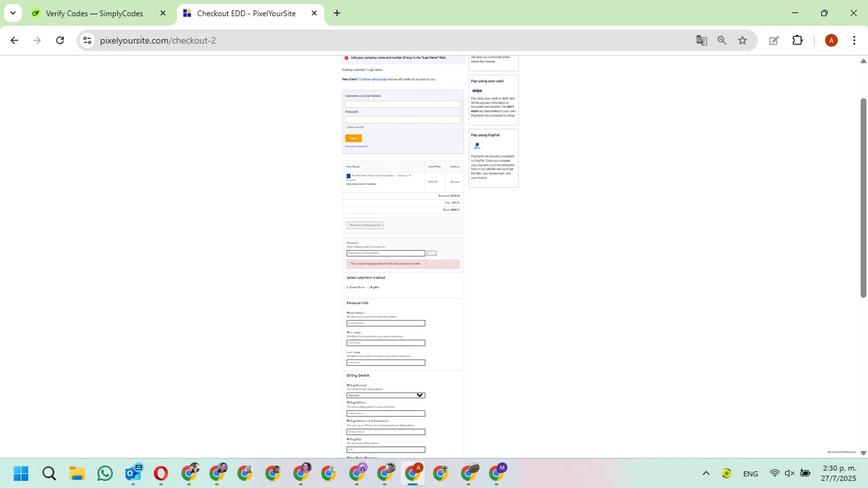The image size is (868, 488).
Task: Open the Wi-Fi network tray icon
Action: [774, 474]
